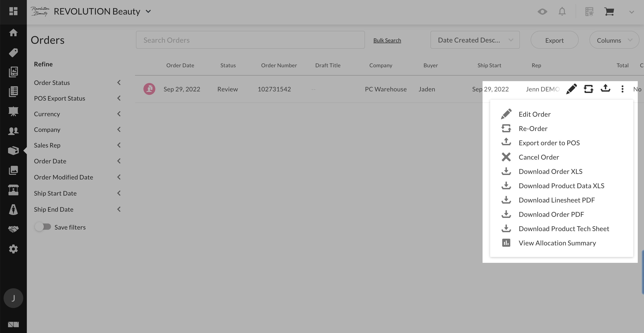Image resolution: width=644 pixels, height=333 pixels.
Task: Click the Export order to POS icon
Action: (506, 142)
